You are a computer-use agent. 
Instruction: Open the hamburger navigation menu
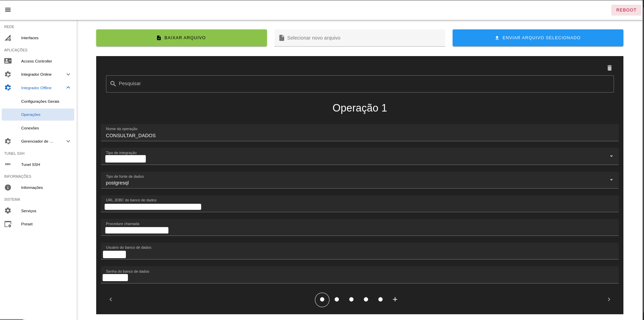pyautogui.click(x=8, y=10)
